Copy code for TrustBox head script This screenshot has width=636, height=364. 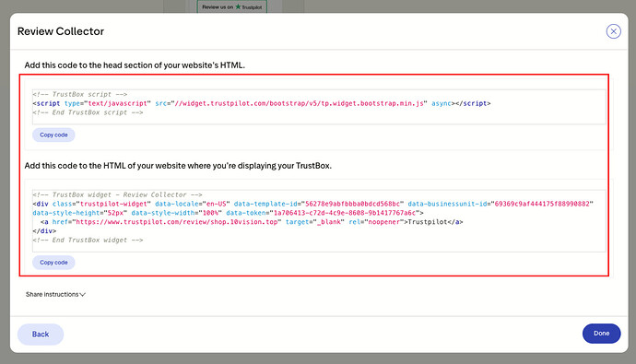pos(53,135)
